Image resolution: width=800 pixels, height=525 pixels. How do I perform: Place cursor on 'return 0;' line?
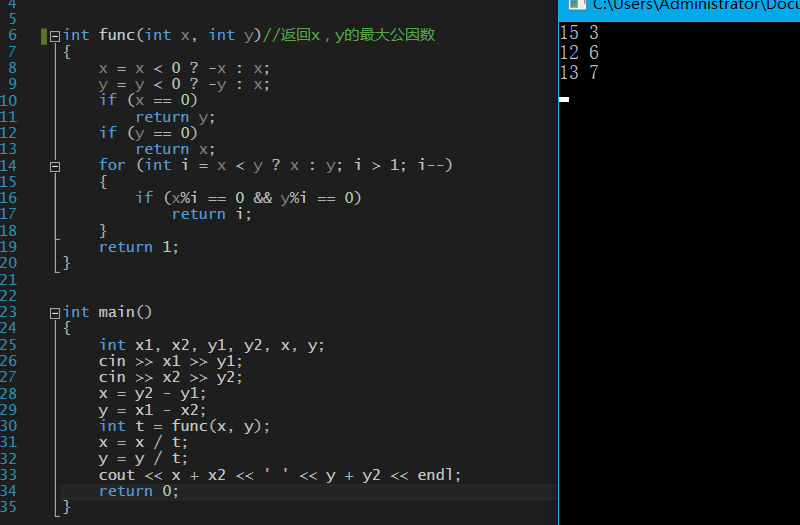pos(138,491)
